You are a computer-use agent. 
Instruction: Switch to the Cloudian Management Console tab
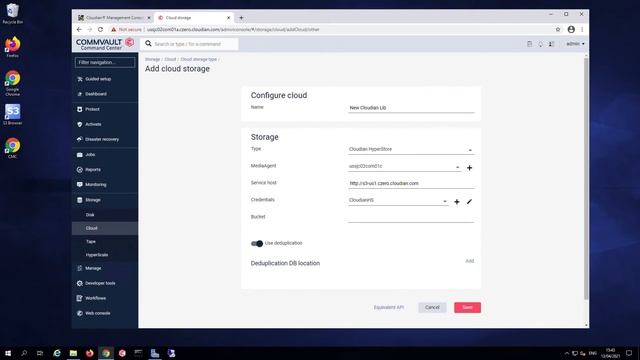coord(114,18)
